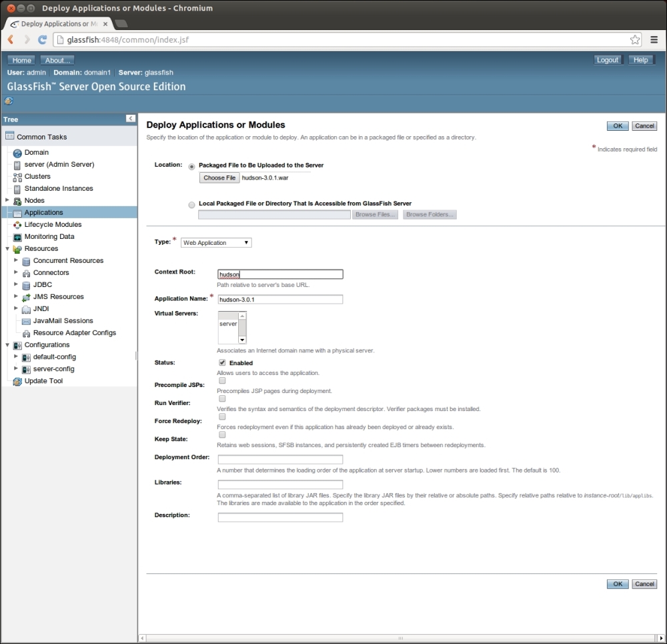This screenshot has height=644, width=667.
Task: Open the Home tab in header
Action: coord(22,60)
